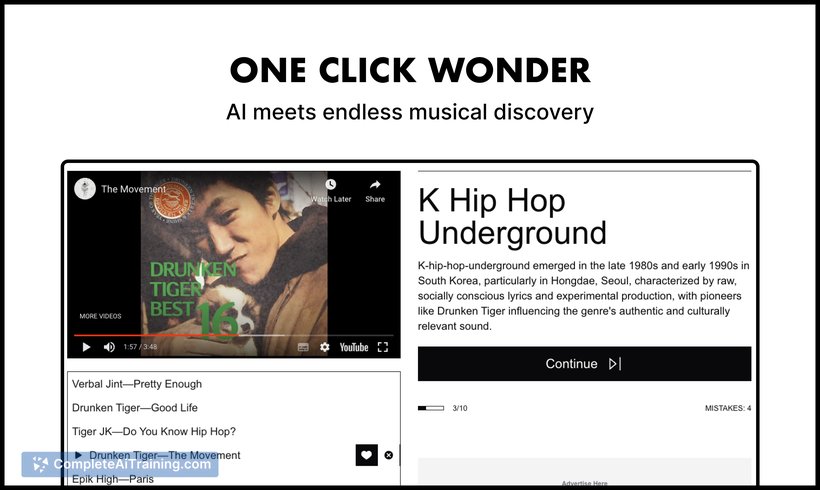Remove current track with X icon
This screenshot has height=490, width=820.
coord(389,455)
